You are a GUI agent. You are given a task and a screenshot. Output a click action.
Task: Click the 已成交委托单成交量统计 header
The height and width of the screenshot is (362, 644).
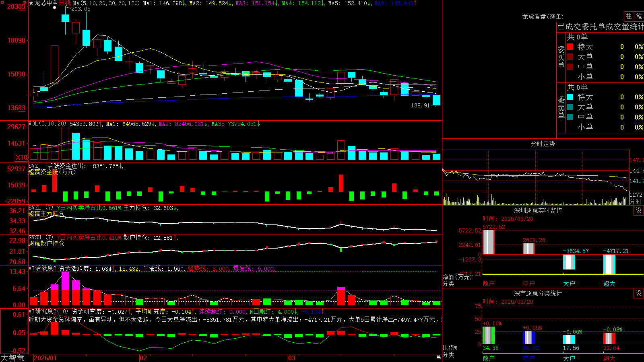(x=601, y=27)
